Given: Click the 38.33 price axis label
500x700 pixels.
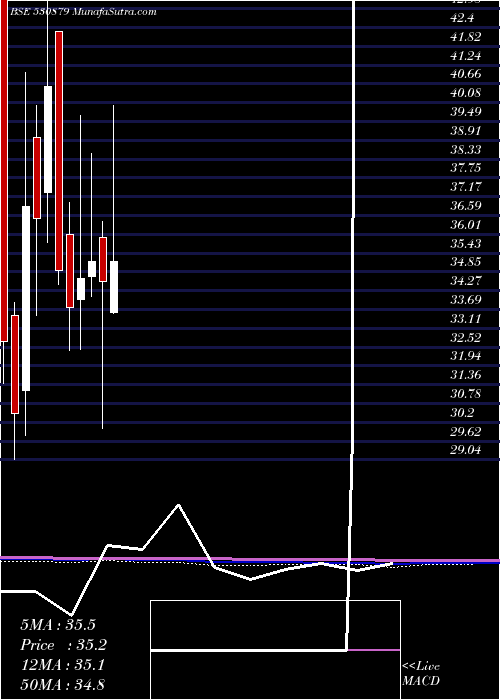Looking at the screenshot, I should coord(466,149).
